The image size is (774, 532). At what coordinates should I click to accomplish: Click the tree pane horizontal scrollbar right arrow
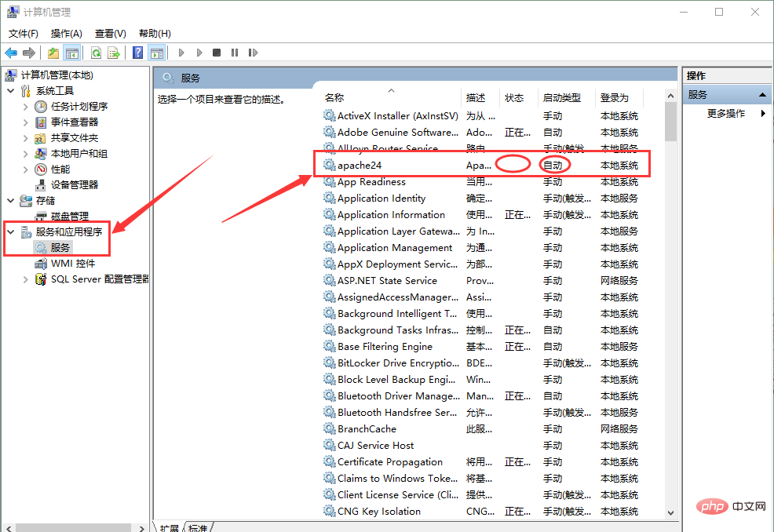click(141, 528)
